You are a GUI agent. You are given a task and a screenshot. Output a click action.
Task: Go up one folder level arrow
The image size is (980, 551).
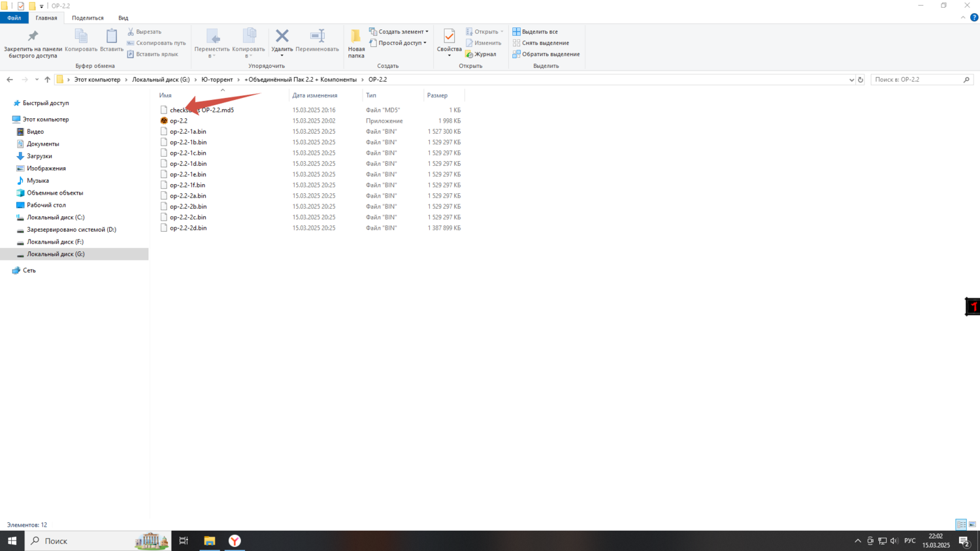coord(47,80)
